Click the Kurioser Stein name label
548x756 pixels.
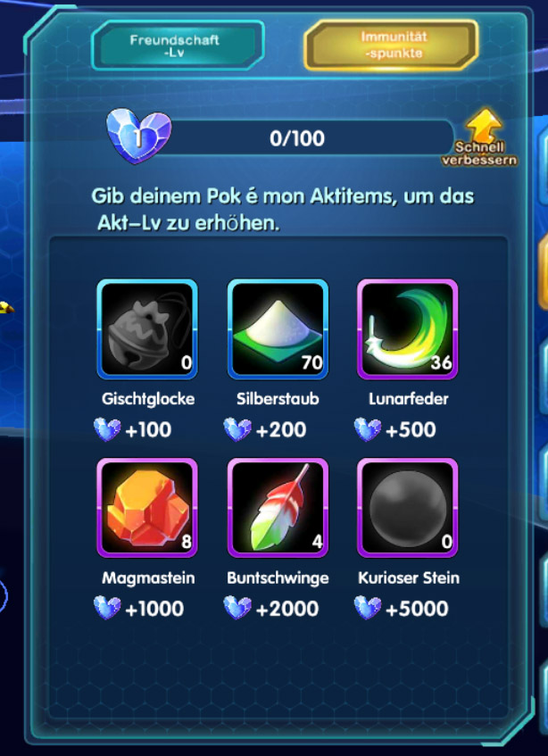[409, 577]
